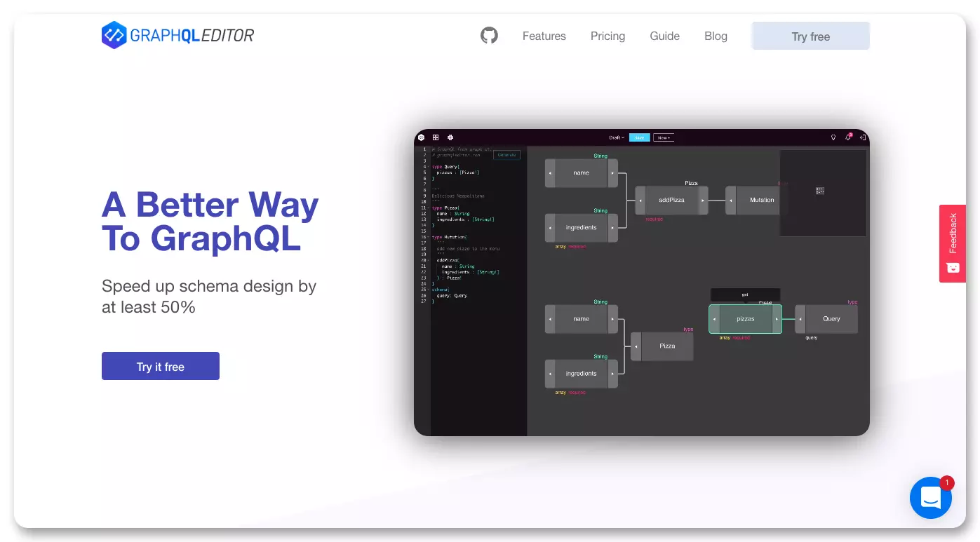
Task: Click the 'type Query{' line in code pane
Action: 445,167
